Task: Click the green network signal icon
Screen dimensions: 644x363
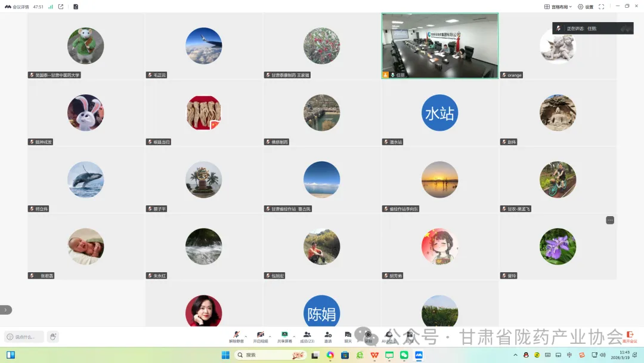Action: coord(51,7)
